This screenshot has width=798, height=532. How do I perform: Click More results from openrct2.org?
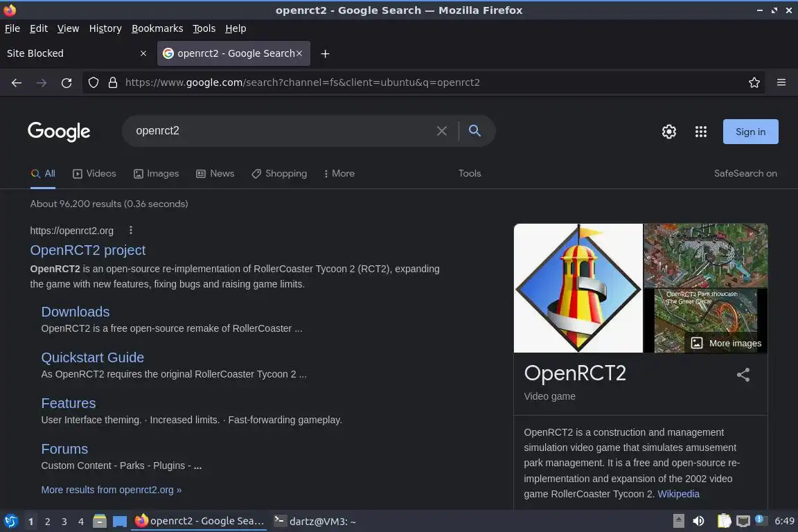(112, 490)
